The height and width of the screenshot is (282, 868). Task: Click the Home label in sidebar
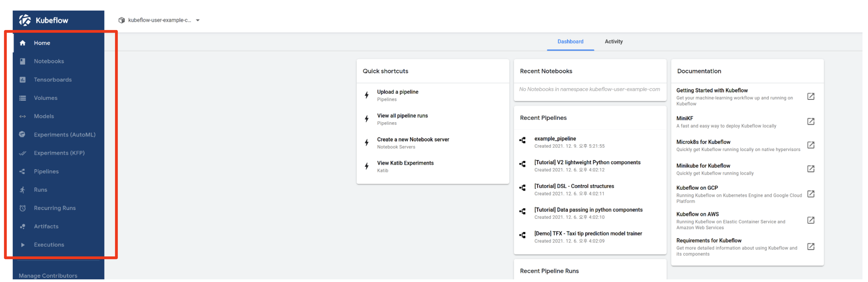[x=42, y=43]
